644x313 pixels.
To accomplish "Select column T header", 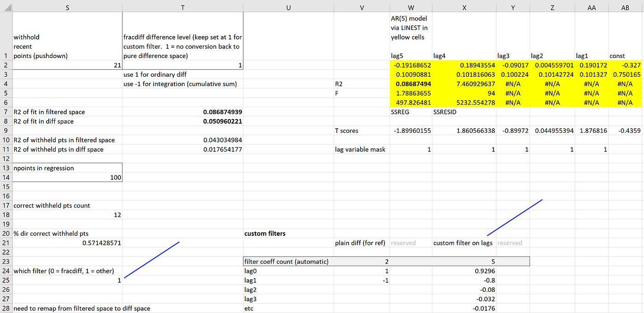I will [x=183, y=7].
